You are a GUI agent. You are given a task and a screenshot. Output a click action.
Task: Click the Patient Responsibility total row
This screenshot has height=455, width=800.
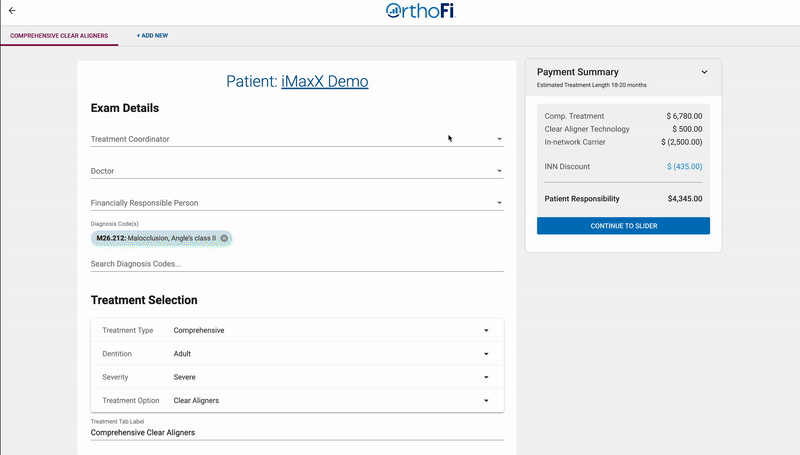coord(623,199)
